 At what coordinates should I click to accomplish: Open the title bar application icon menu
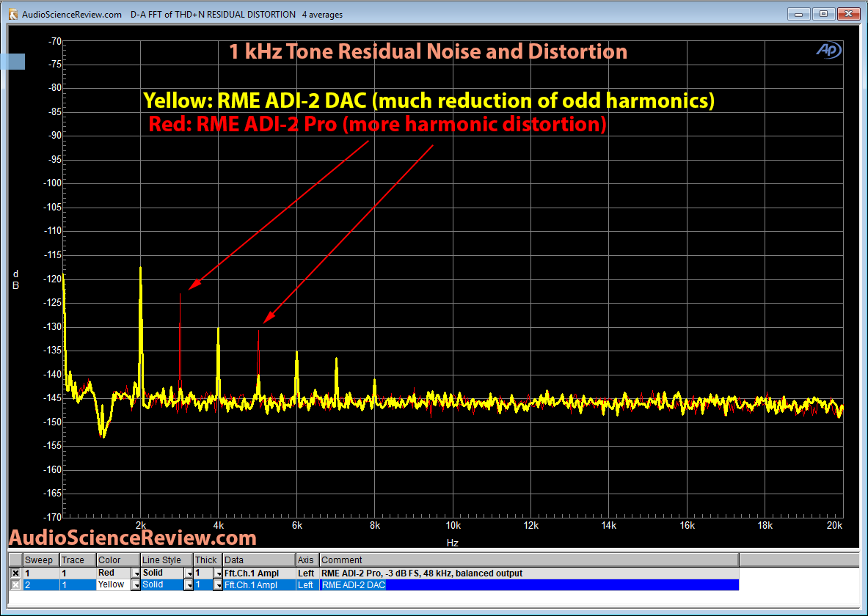click(x=12, y=15)
